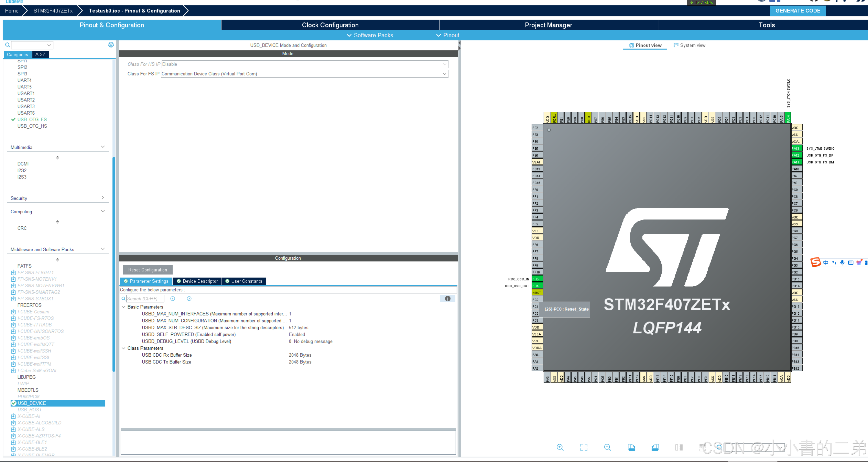Click the GENERATE CODE button

coord(798,11)
